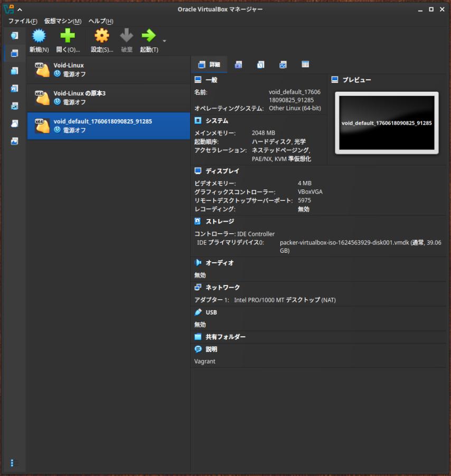Click the ディスプレイ display section header
The height and width of the screenshot is (476, 451).
(x=222, y=171)
